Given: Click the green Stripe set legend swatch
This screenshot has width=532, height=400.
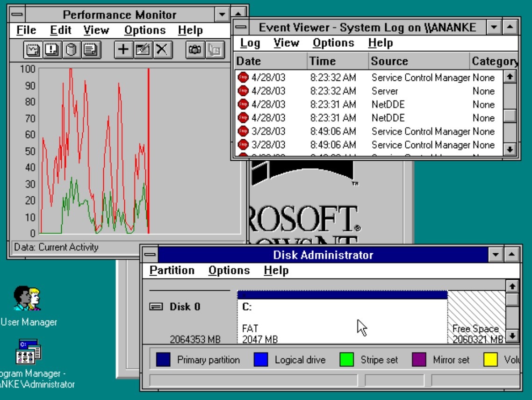Looking at the screenshot, I should 346,360.
